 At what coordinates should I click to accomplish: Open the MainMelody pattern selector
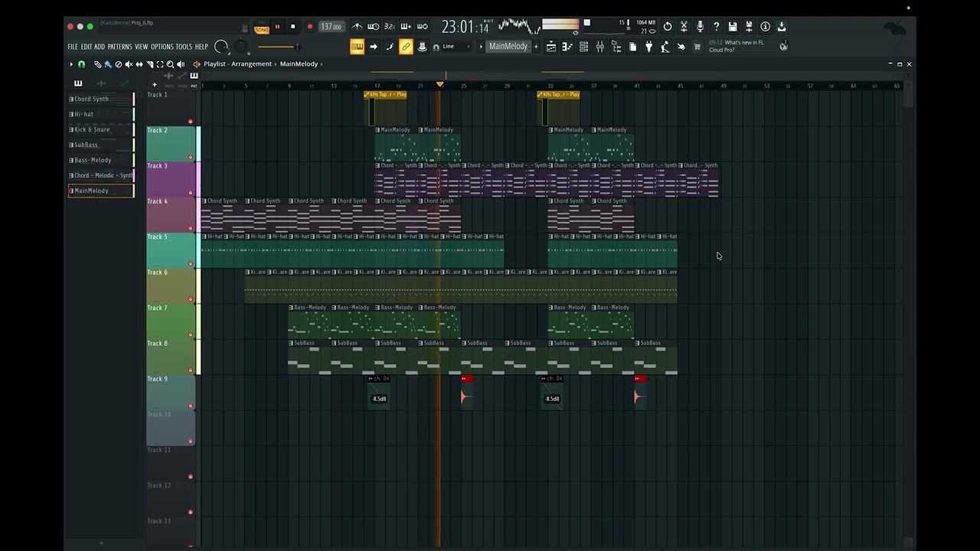pyautogui.click(x=508, y=46)
